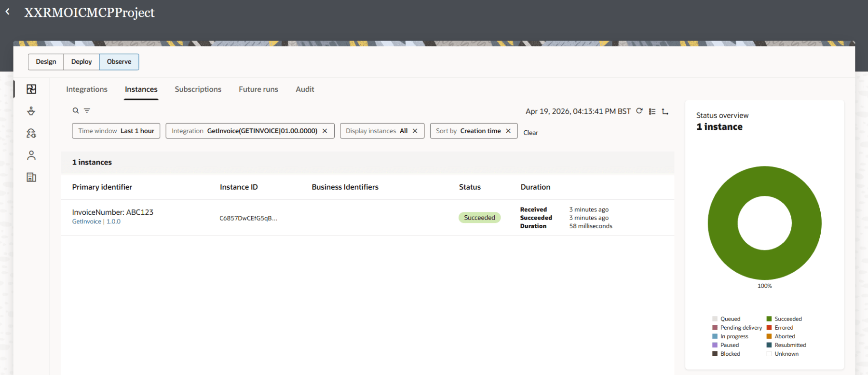
Task: Open the building-shaped sidebar icon
Action: [31, 177]
